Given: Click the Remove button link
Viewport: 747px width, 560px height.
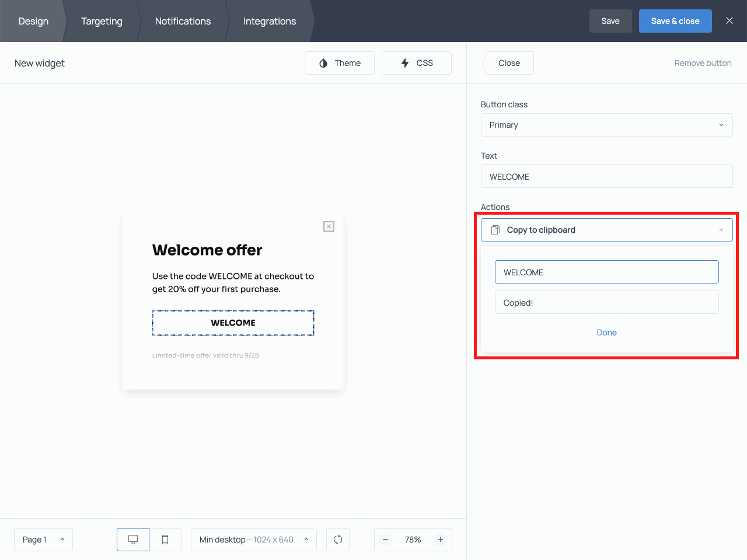Looking at the screenshot, I should click(703, 63).
